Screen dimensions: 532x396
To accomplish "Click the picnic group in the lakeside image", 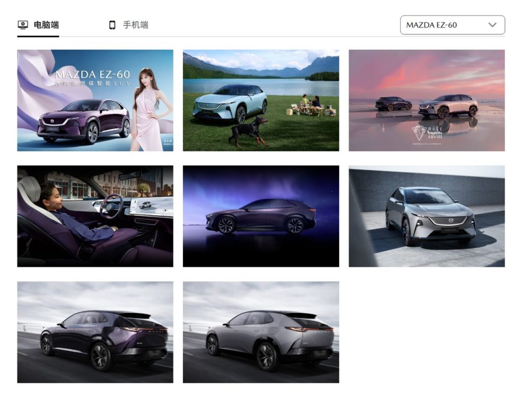I will point(312,105).
